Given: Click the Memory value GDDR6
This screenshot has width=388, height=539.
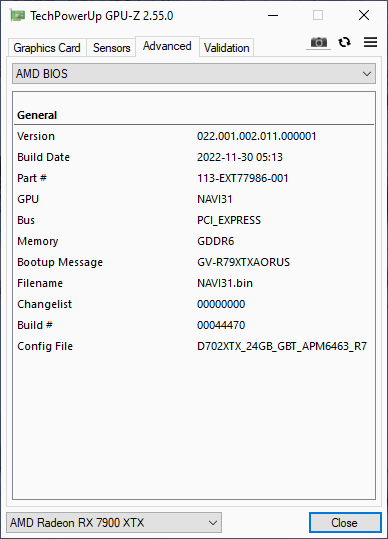Looking at the screenshot, I should pyautogui.click(x=215, y=241).
